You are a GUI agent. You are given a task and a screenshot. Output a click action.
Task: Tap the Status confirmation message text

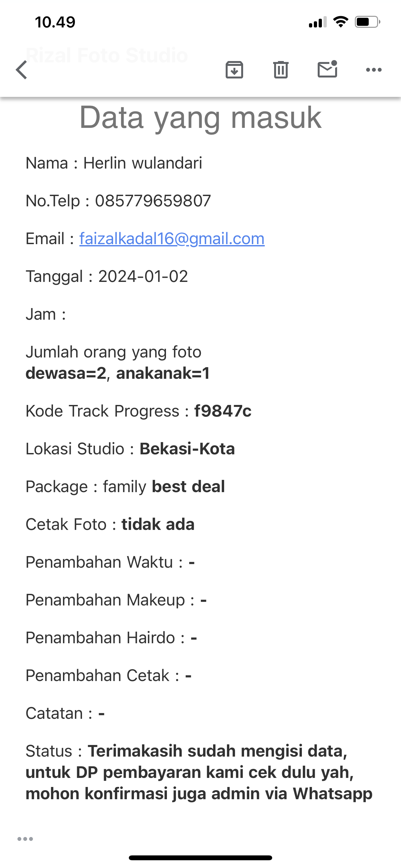click(x=199, y=772)
